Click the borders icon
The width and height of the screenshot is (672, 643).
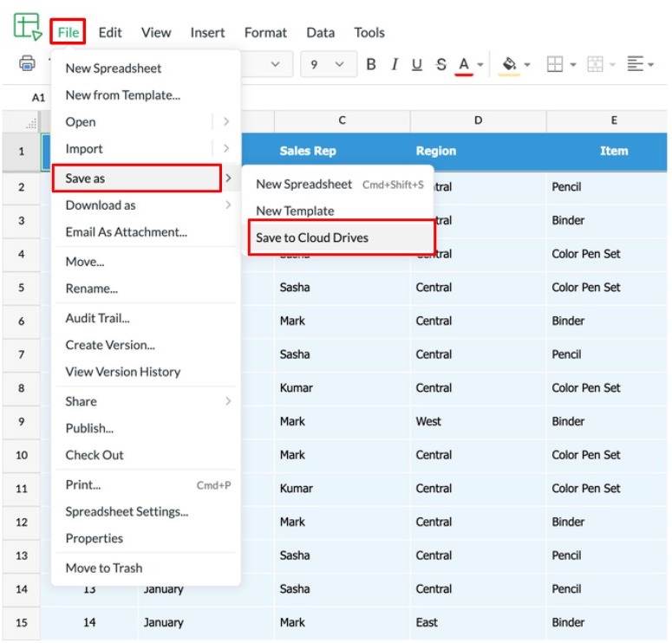coord(555,64)
